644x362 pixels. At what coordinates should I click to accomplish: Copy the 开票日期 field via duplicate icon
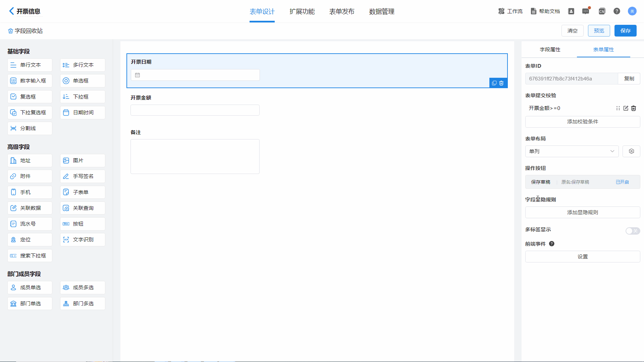[494, 83]
